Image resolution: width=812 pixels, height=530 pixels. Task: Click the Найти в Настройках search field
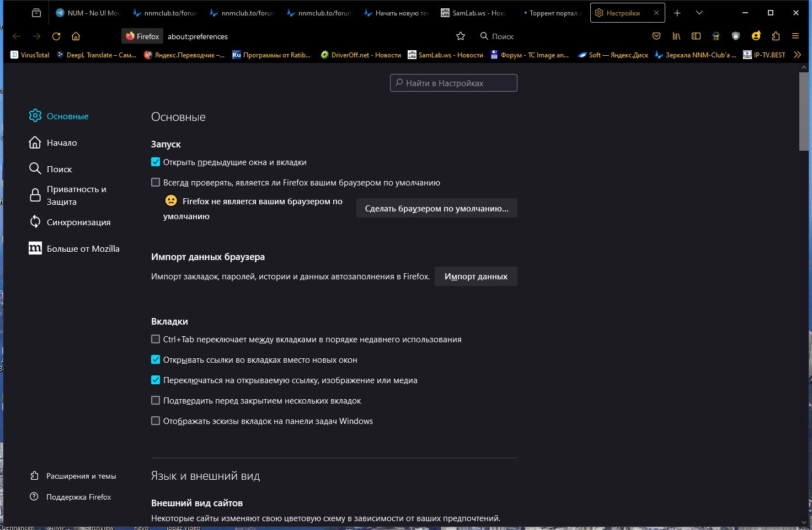pyautogui.click(x=453, y=82)
